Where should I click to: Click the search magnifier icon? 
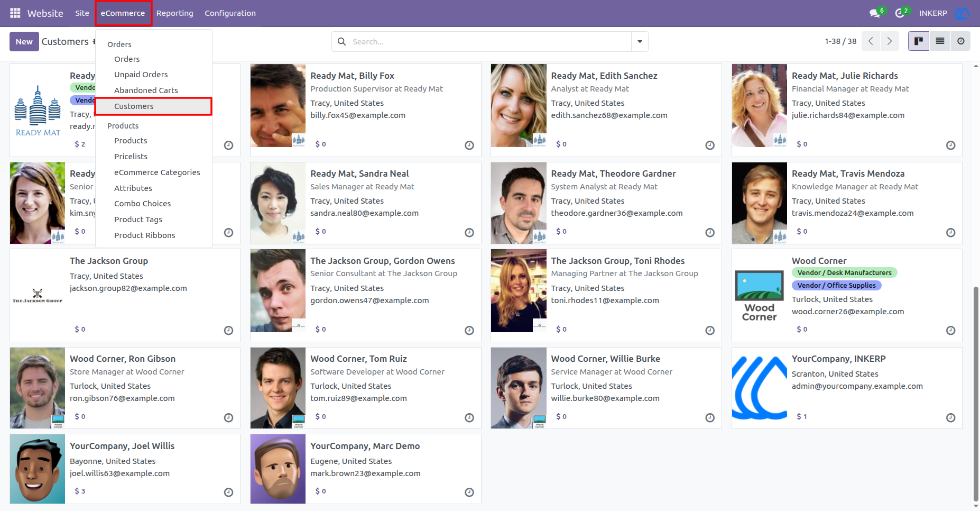(342, 41)
